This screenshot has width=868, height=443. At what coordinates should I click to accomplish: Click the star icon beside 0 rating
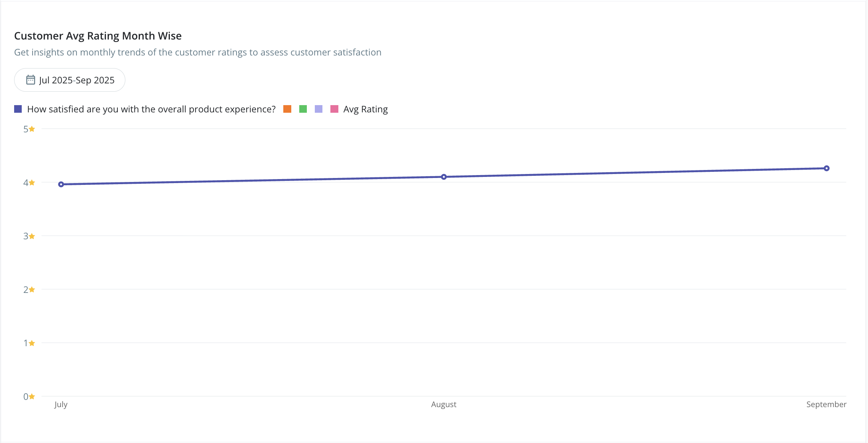(x=32, y=397)
